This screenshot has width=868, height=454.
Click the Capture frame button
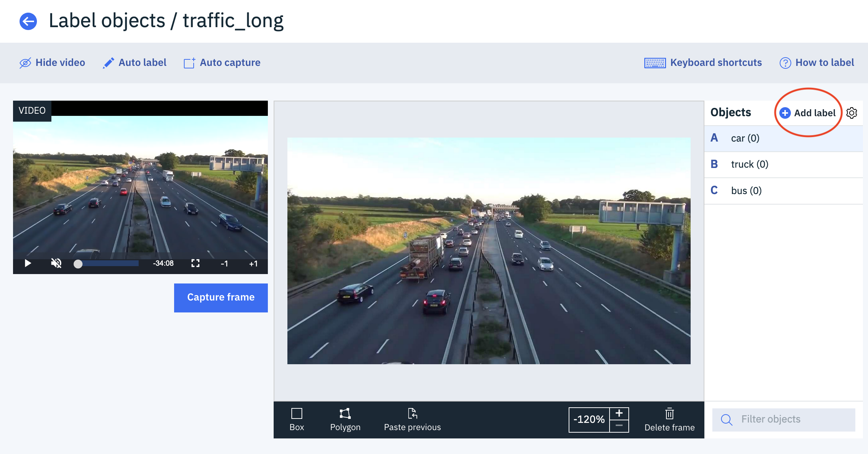(221, 298)
